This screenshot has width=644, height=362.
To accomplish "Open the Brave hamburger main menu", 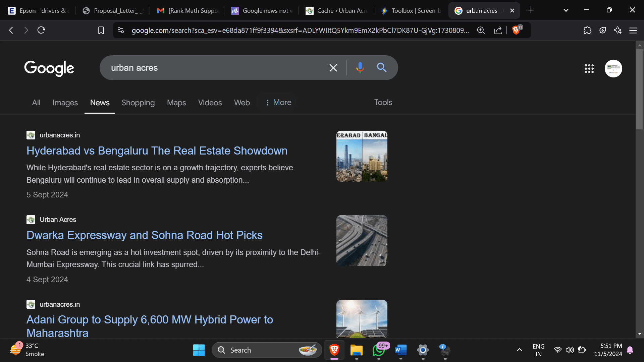I will 633,31.
